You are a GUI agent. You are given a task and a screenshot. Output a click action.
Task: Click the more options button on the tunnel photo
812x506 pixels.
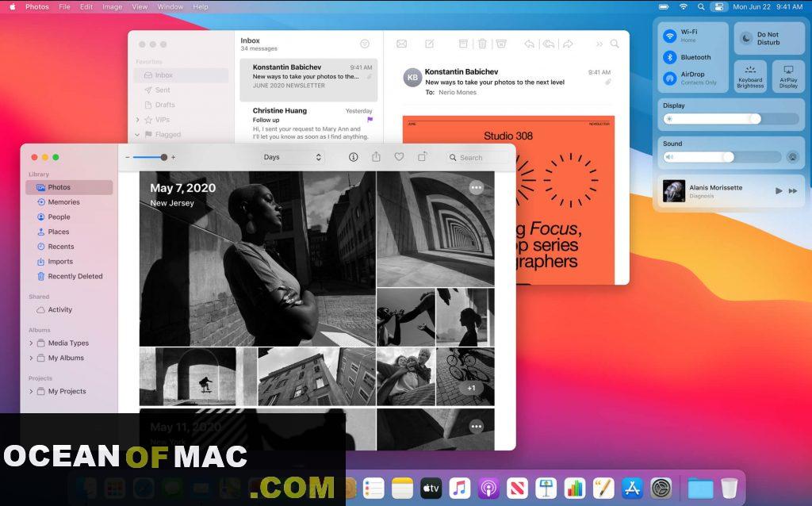pyautogui.click(x=477, y=187)
